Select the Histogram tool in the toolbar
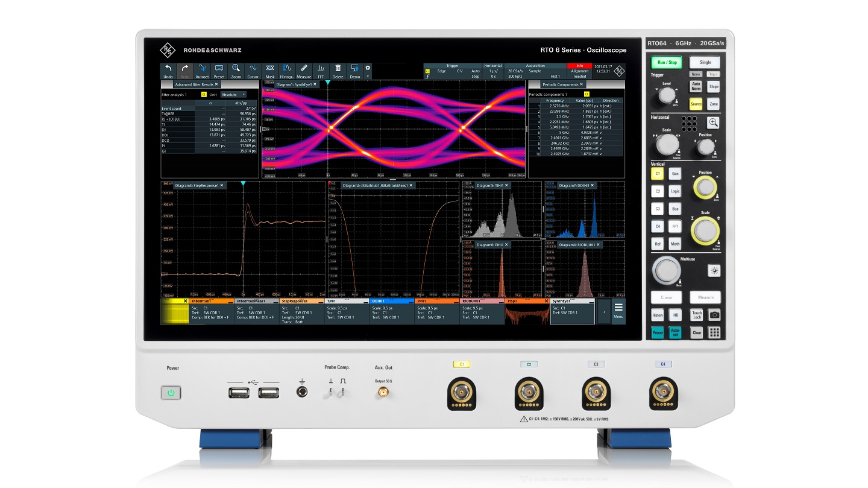The height and width of the screenshot is (488, 868). pos(287,71)
